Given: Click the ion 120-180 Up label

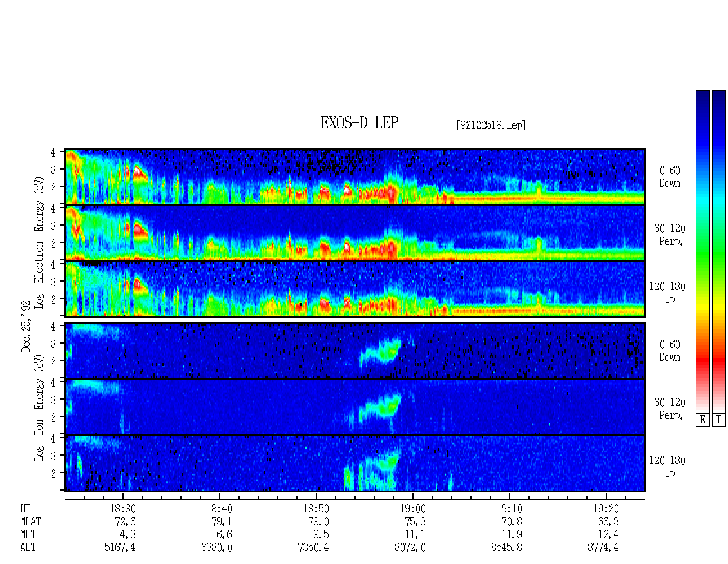Looking at the screenshot, I should [667, 467].
